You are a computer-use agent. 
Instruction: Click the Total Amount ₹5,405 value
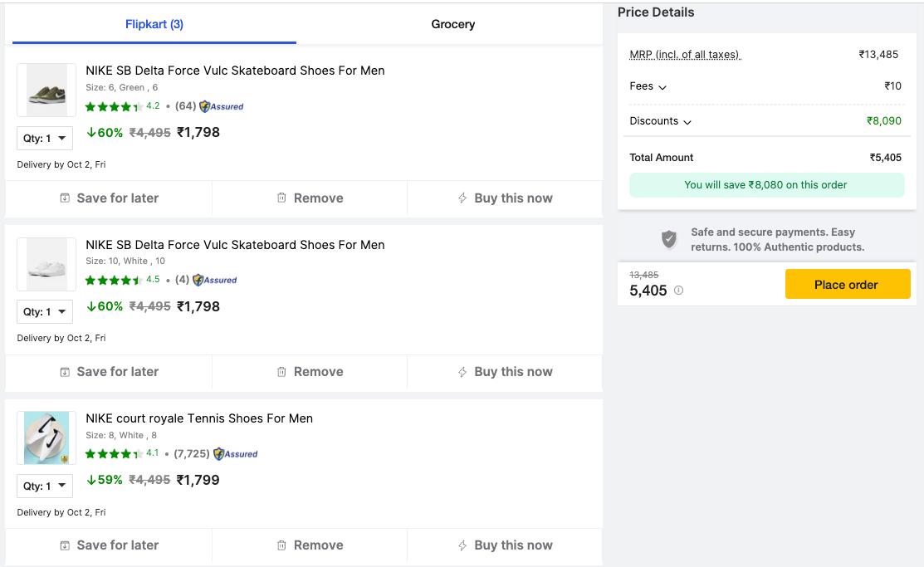tap(886, 158)
